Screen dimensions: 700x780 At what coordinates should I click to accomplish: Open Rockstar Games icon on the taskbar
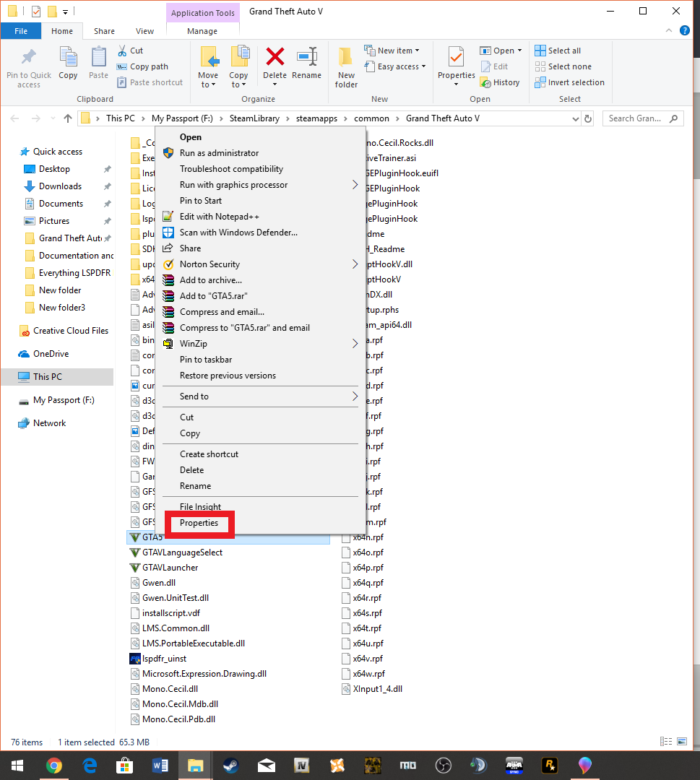click(549, 766)
